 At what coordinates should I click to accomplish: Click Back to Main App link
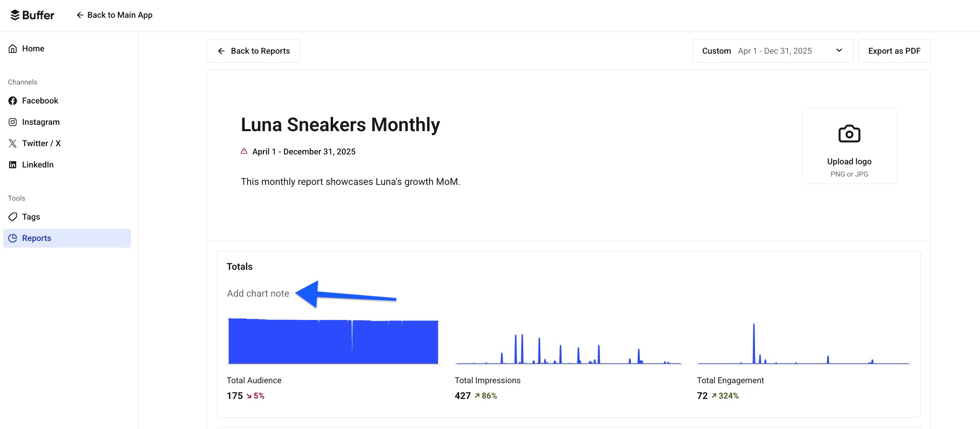coord(115,15)
